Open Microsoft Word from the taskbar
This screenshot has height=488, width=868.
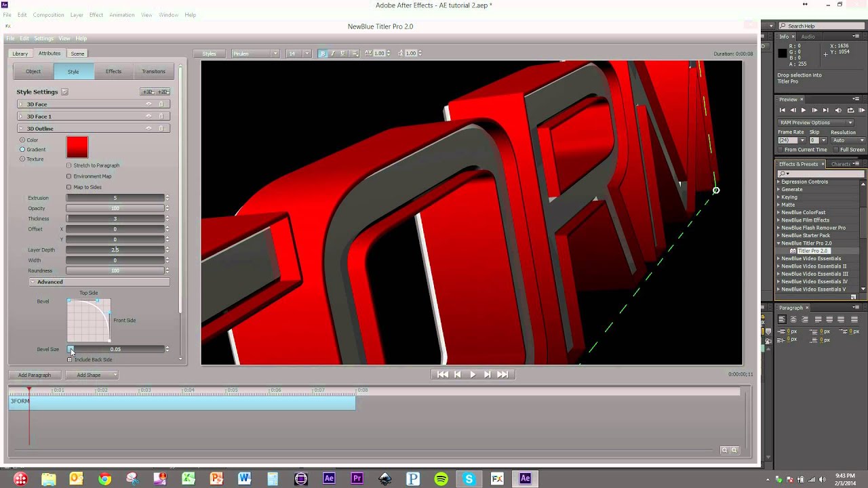pos(245,479)
